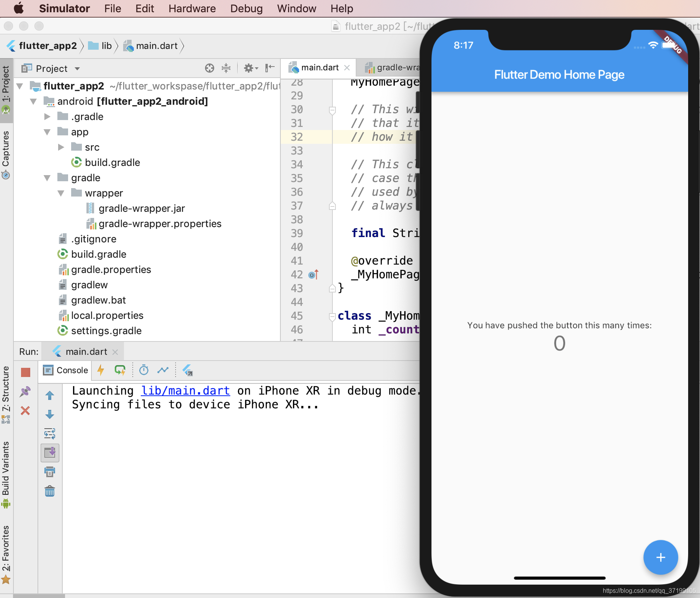Collapse the android module folder
Screen dimensions: 700x598
point(34,101)
